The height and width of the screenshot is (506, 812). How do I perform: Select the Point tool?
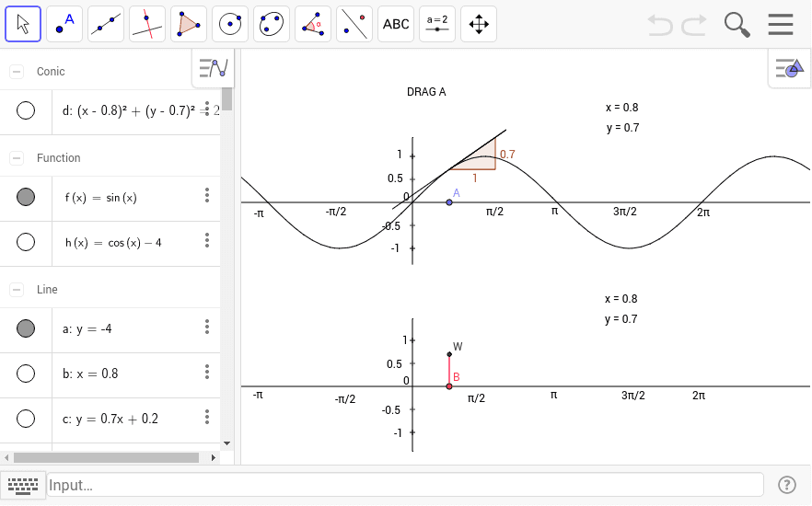click(x=64, y=24)
